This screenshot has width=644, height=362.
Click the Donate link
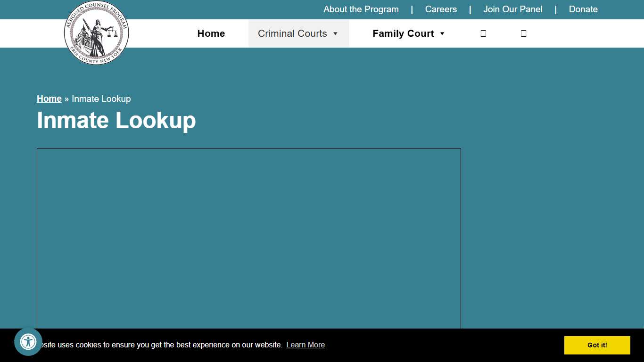583,9
